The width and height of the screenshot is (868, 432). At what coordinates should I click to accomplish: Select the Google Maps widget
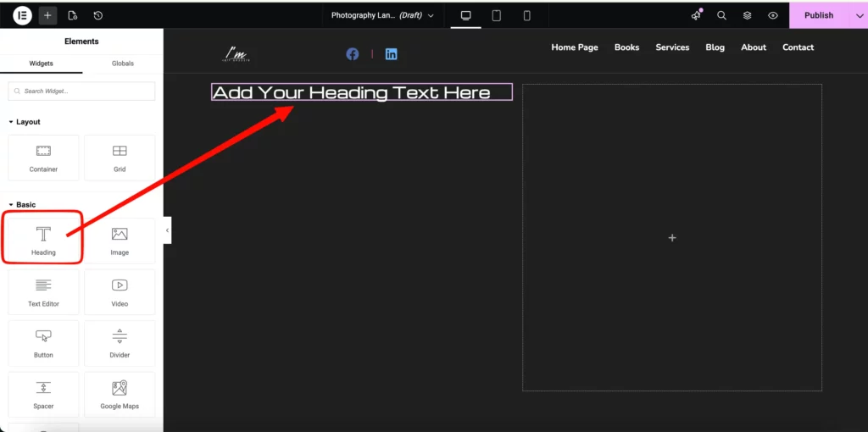pyautogui.click(x=120, y=395)
